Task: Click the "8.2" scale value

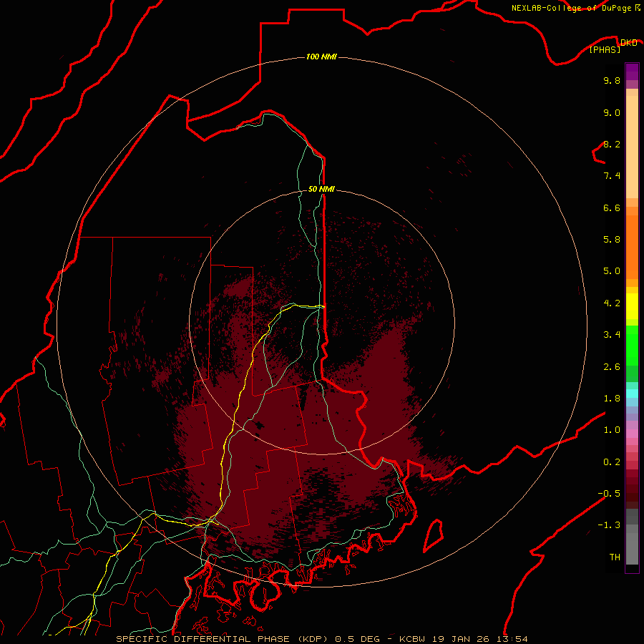Action: tap(612, 144)
